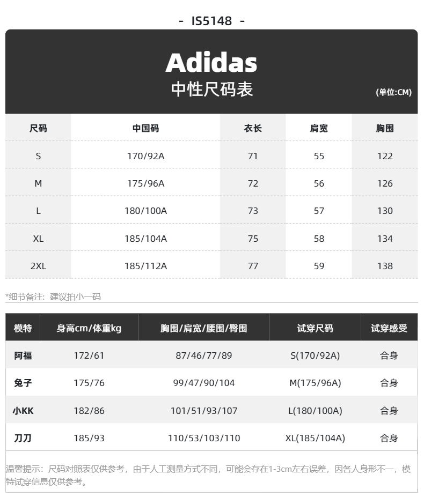Viewport: 424px width, 504px height.
Task: Click model name 小KK
Action: 23,411
